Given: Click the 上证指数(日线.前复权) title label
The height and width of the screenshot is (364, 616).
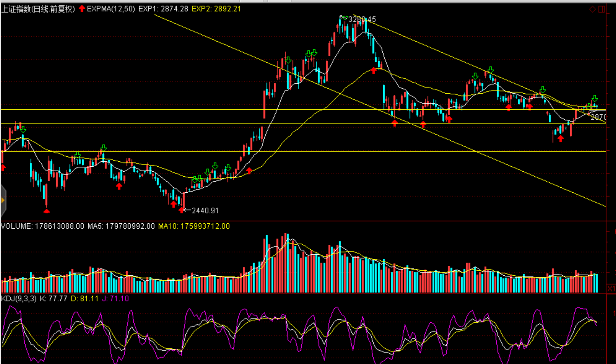Looking at the screenshot, I should click(38, 9).
